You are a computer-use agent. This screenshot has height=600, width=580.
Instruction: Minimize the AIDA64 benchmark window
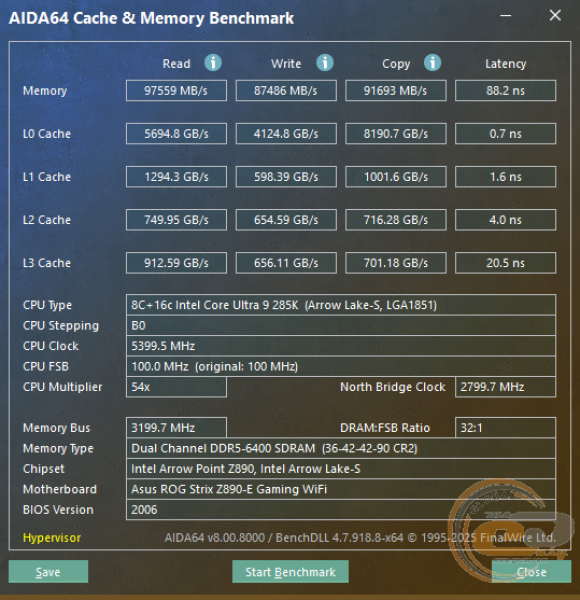tap(506, 16)
